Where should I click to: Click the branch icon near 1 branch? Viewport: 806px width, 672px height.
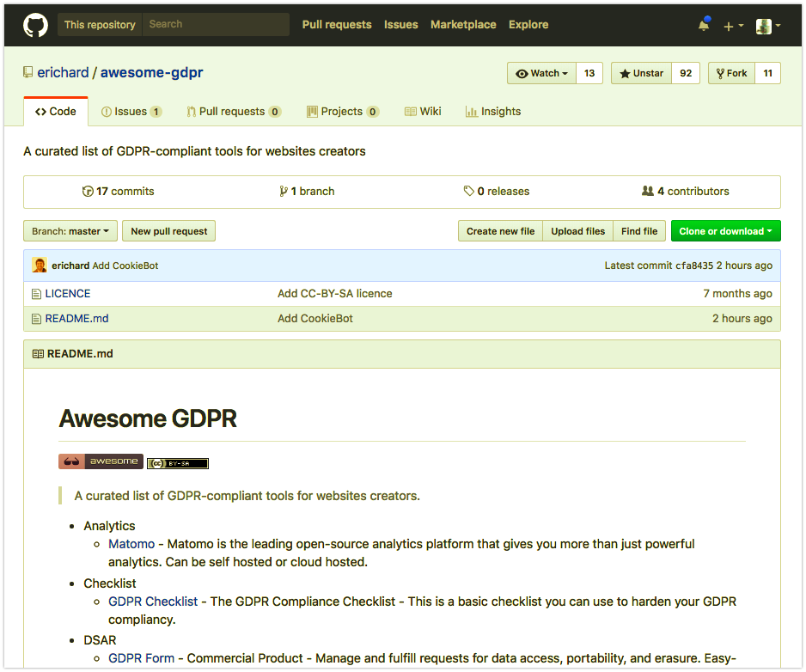pos(284,192)
